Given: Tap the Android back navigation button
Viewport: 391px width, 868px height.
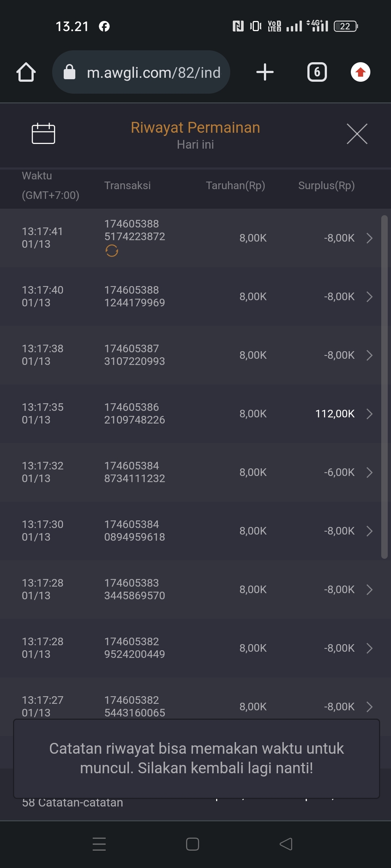Looking at the screenshot, I should (286, 844).
